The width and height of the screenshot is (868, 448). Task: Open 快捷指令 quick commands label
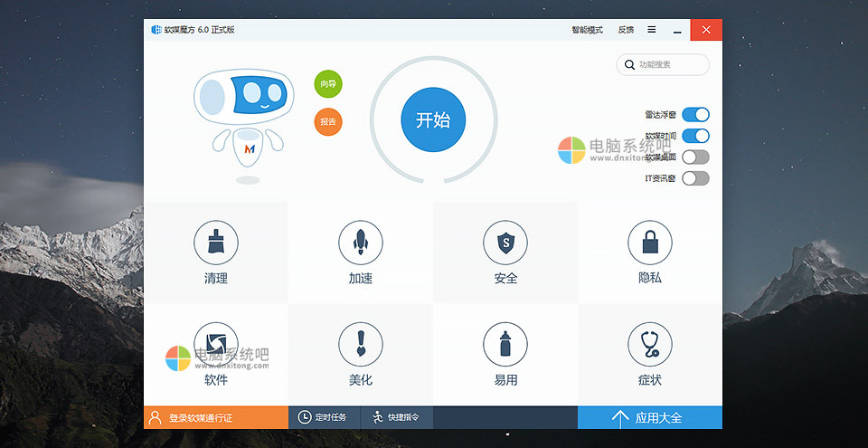click(x=403, y=417)
